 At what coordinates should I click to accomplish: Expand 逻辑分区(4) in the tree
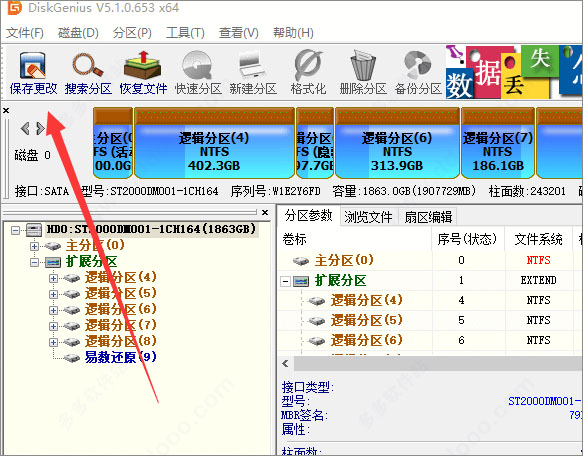[53, 278]
